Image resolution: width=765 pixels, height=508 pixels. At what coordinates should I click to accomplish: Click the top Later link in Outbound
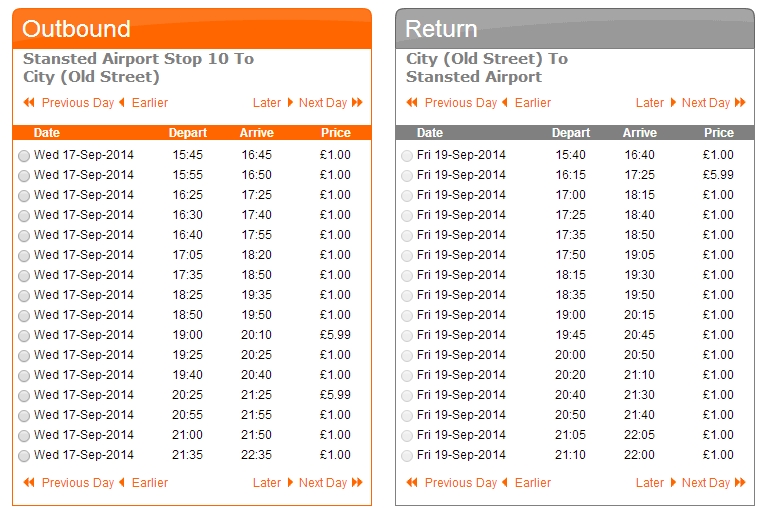tap(267, 103)
